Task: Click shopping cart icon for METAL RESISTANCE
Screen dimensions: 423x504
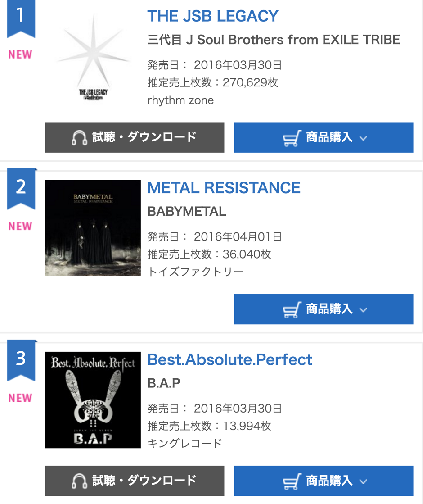Action: [x=292, y=309]
